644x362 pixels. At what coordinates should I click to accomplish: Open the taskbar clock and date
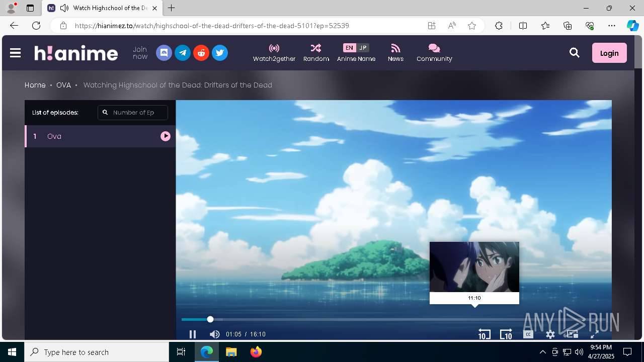[601, 352]
